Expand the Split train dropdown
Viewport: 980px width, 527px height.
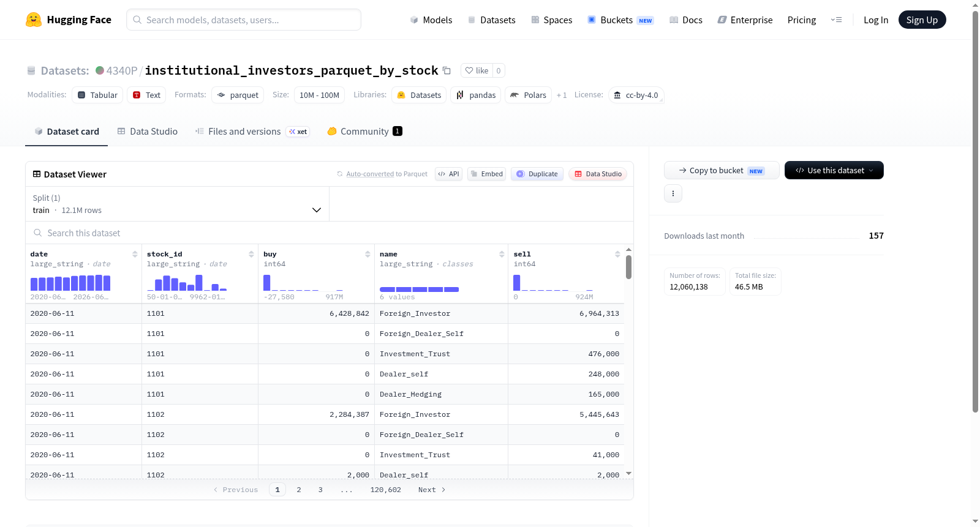pos(177,204)
